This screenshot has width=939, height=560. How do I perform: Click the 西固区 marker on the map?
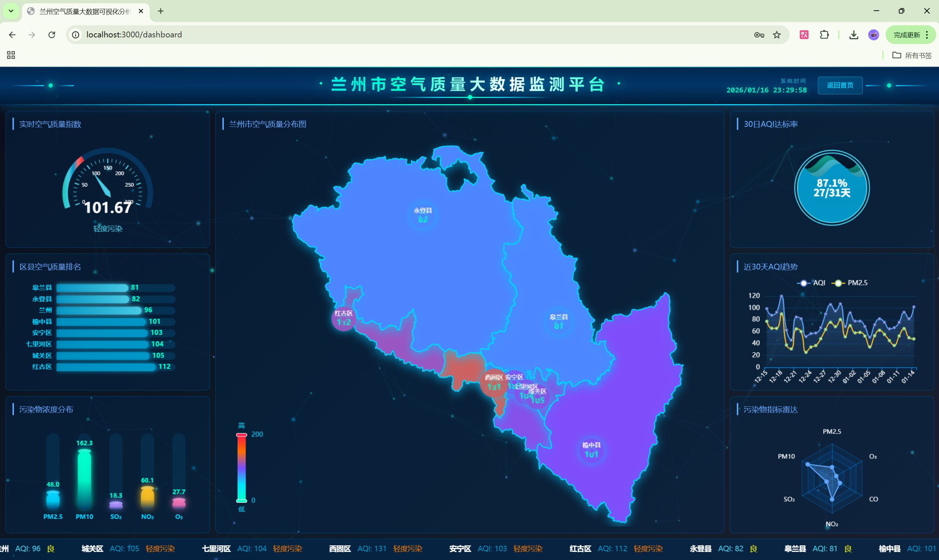tap(494, 383)
